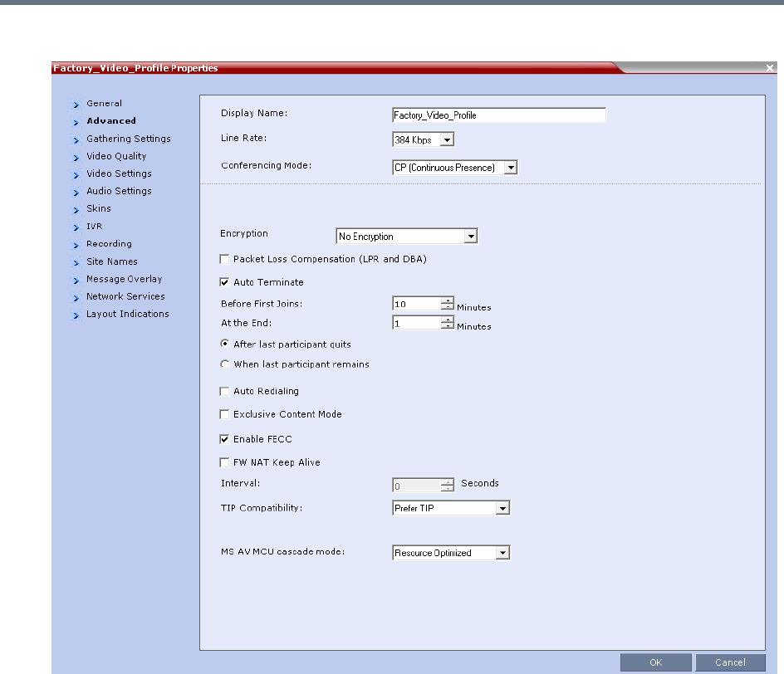Open the Skins section
The image size is (784, 674).
point(99,208)
